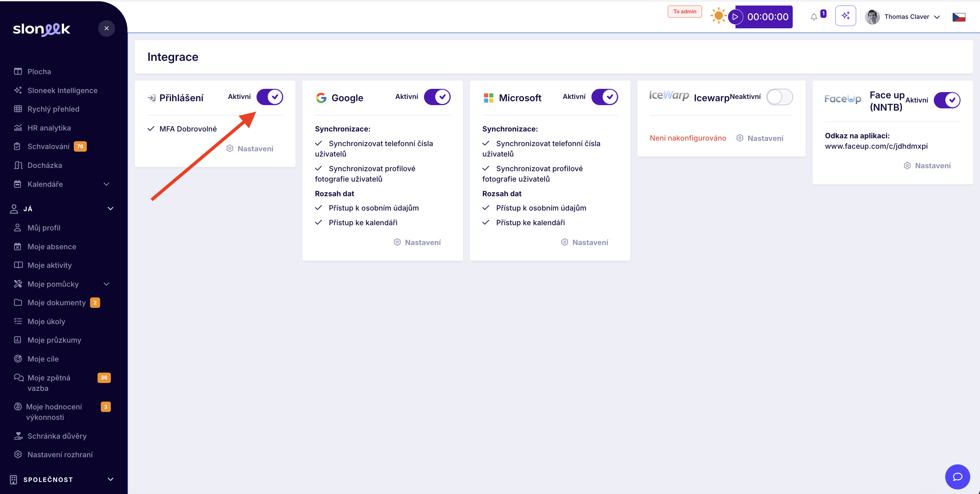Viewport: 980px width, 494px height.
Task: Open the AI sparkle button in header
Action: (845, 16)
